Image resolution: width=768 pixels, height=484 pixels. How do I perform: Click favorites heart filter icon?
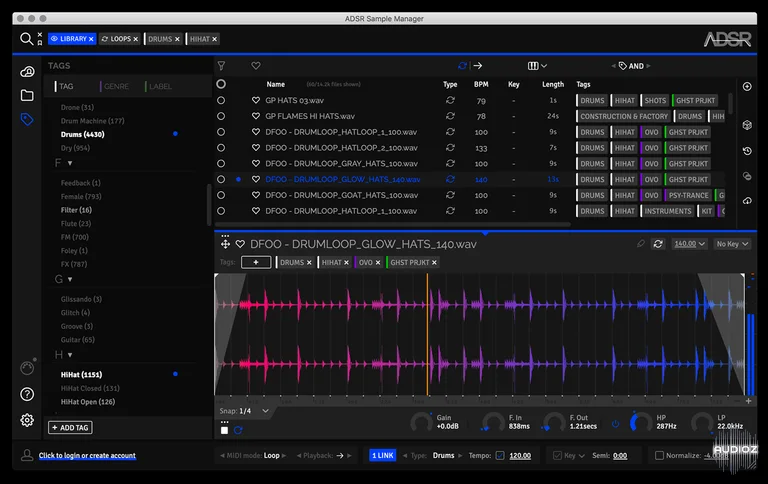(256, 66)
